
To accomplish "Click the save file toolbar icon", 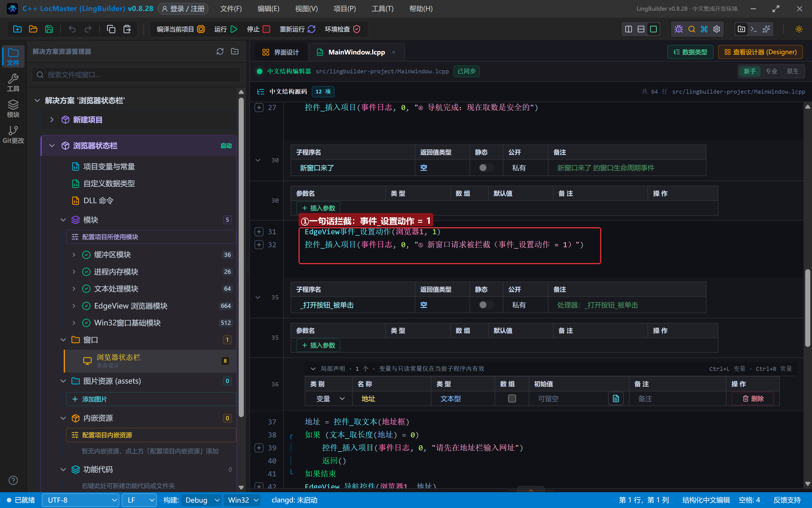I will tap(49, 29).
